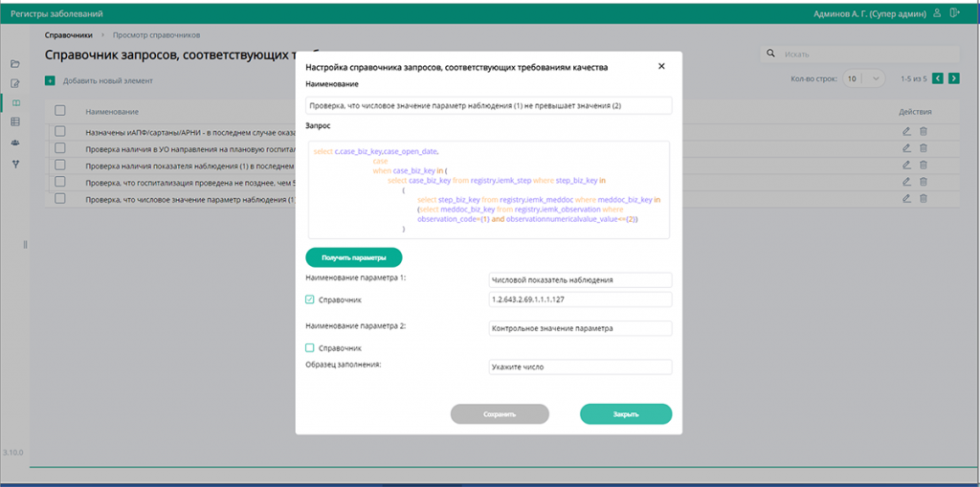Click inside the Запрос SQL editor

pos(489,189)
